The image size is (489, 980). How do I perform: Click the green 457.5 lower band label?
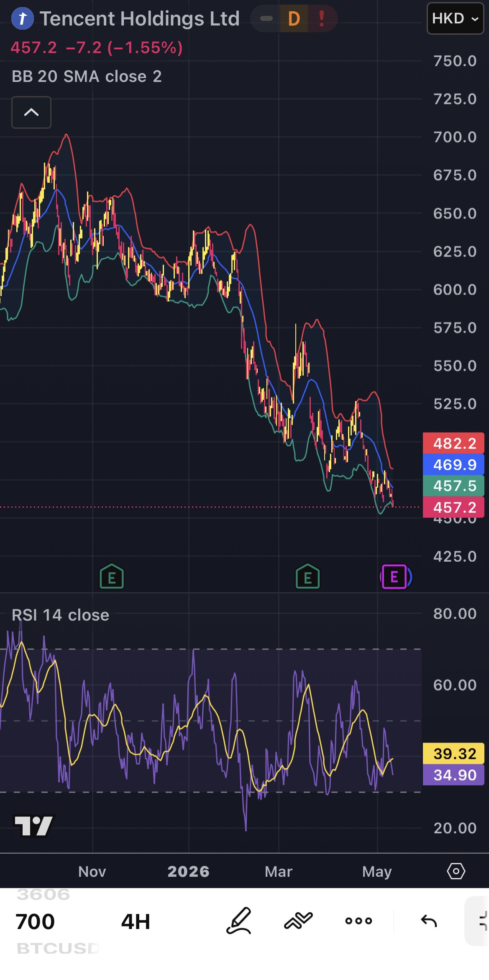click(454, 486)
